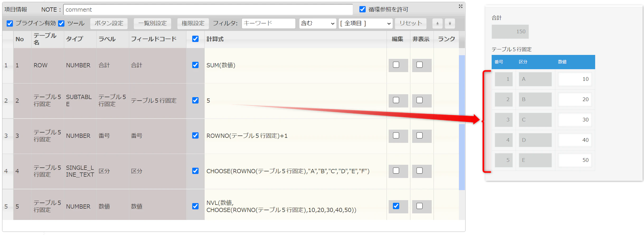Screen dimensions: 644x235
Task: Click the formula cell containing 5
Action: [x=295, y=101]
